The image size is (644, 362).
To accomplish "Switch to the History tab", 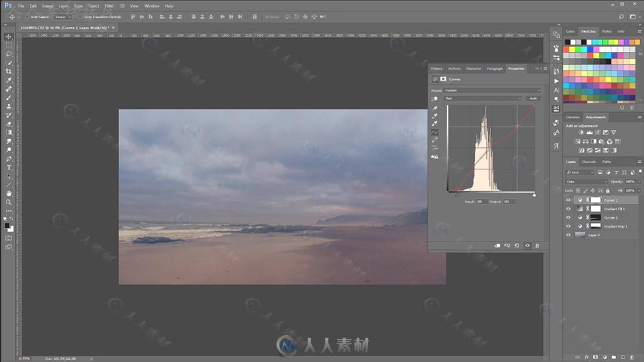I will 437,69.
